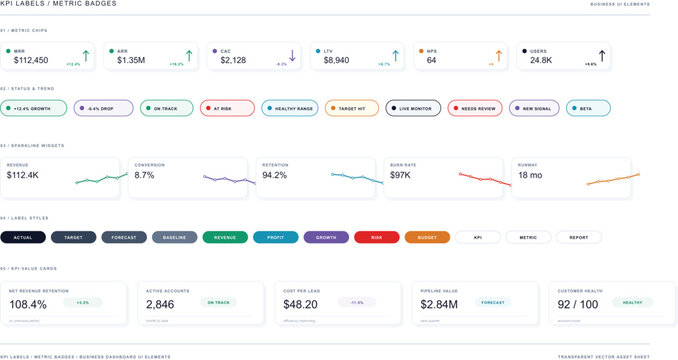Viewport: 678px width, 360px height.
Task: Click the NEEDS REVIEW badge
Action: click(475, 108)
